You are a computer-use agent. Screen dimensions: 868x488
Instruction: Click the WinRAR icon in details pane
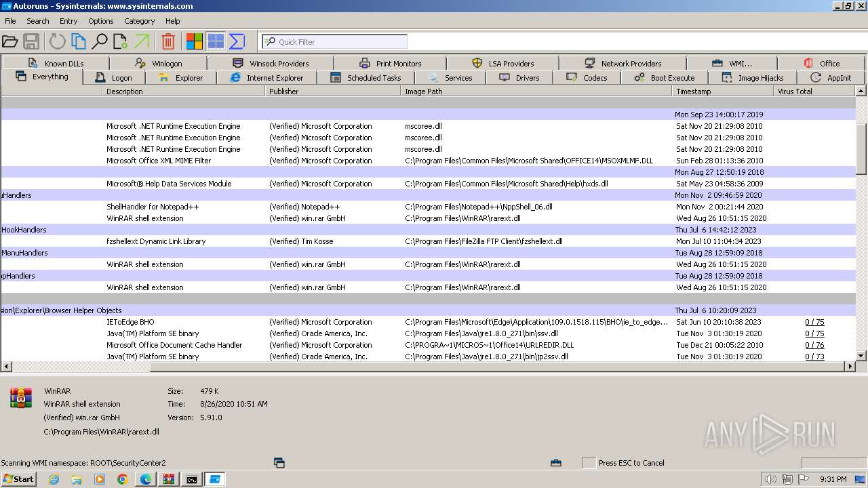tap(21, 398)
